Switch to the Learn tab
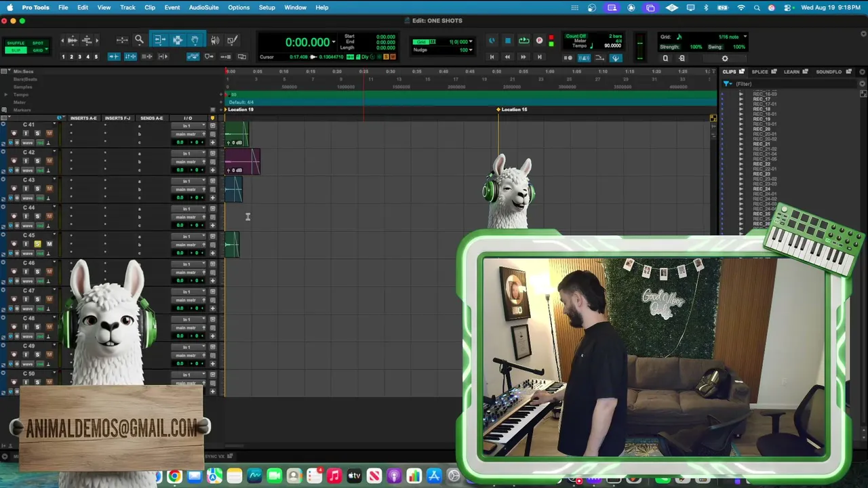 tap(791, 71)
